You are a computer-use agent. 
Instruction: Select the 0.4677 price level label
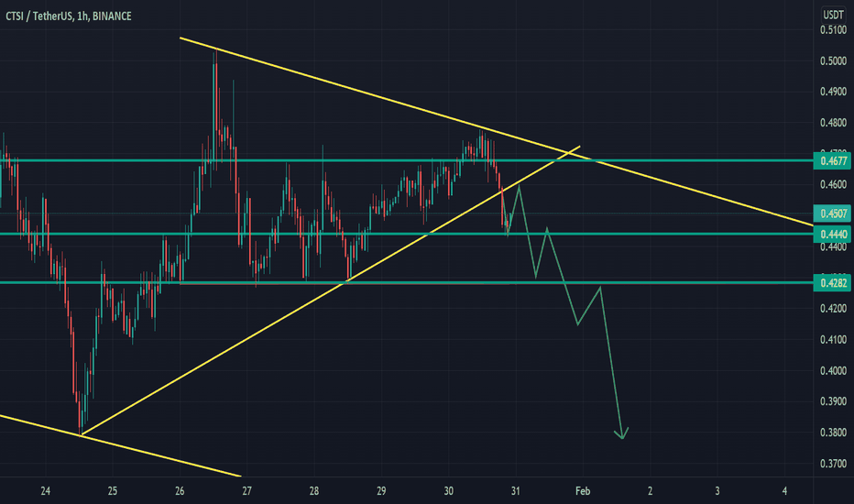pyautogui.click(x=832, y=160)
